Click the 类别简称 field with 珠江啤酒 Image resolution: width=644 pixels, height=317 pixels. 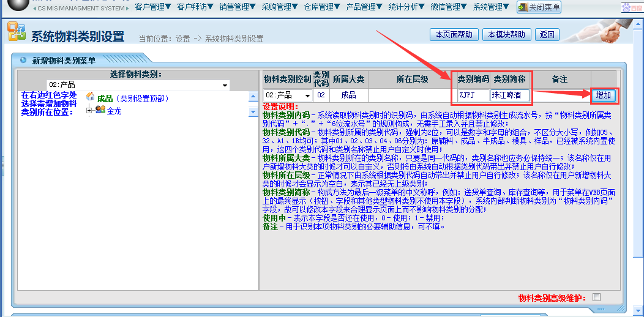click(509, 95)
